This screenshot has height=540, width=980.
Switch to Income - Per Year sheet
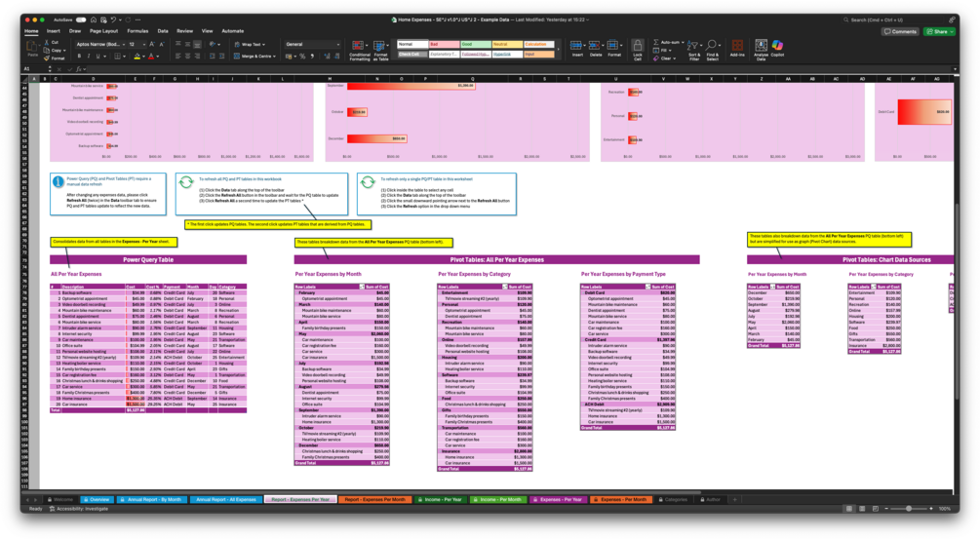pyautogui.click(x=440, y=499)
